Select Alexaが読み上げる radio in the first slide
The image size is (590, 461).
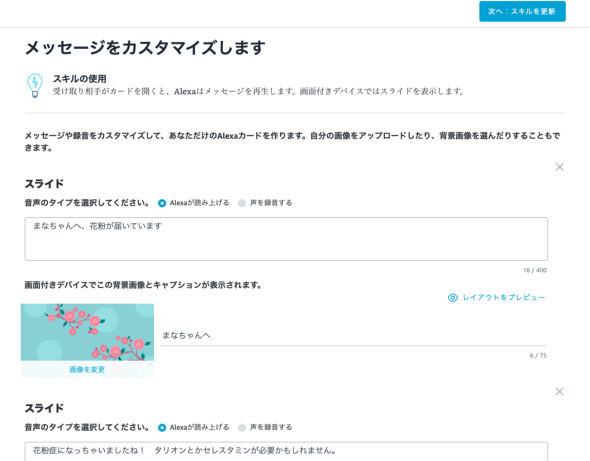pos(162,203)
